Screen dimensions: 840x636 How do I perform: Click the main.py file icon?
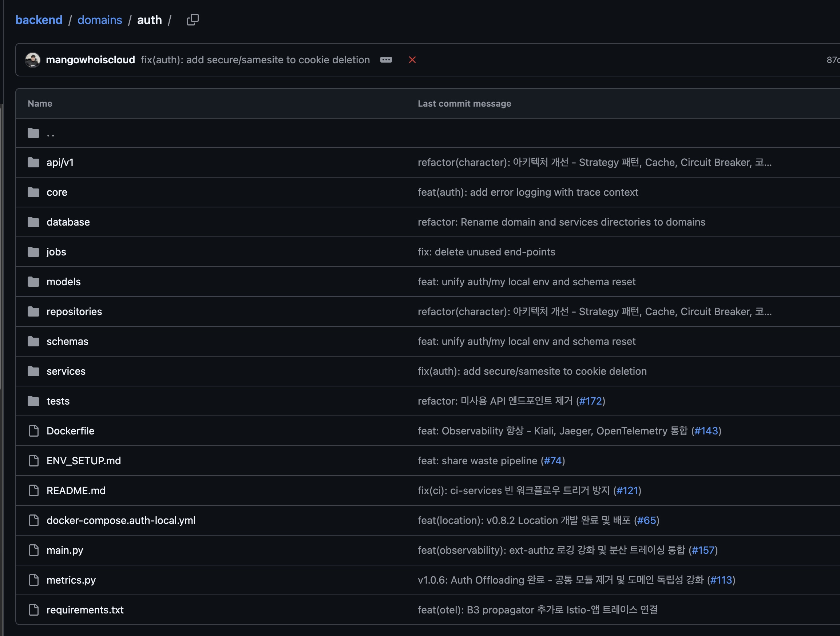33,550
